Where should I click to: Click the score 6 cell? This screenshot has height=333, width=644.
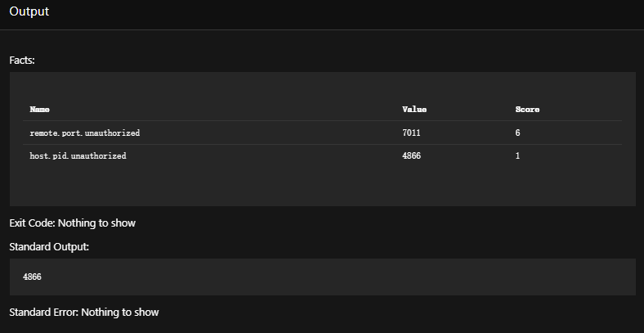(x=517, y=133)
